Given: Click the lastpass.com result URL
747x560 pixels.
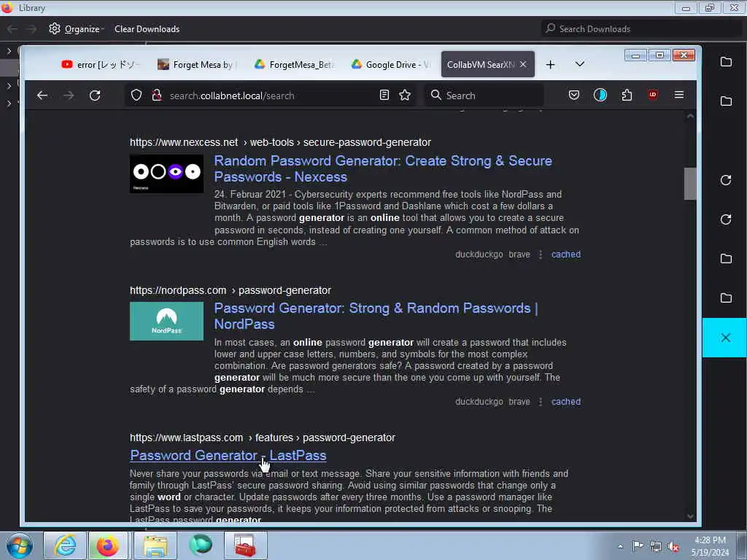Looking at the screenshot, I should tap(263, 437).
